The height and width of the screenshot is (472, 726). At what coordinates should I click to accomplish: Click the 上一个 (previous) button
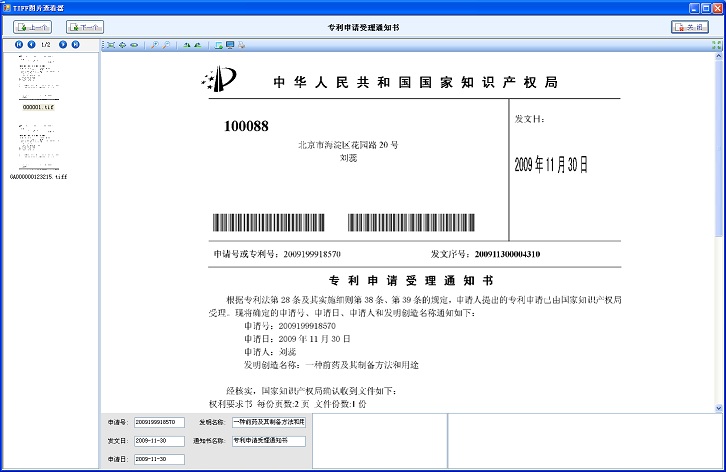pos(32,27)
